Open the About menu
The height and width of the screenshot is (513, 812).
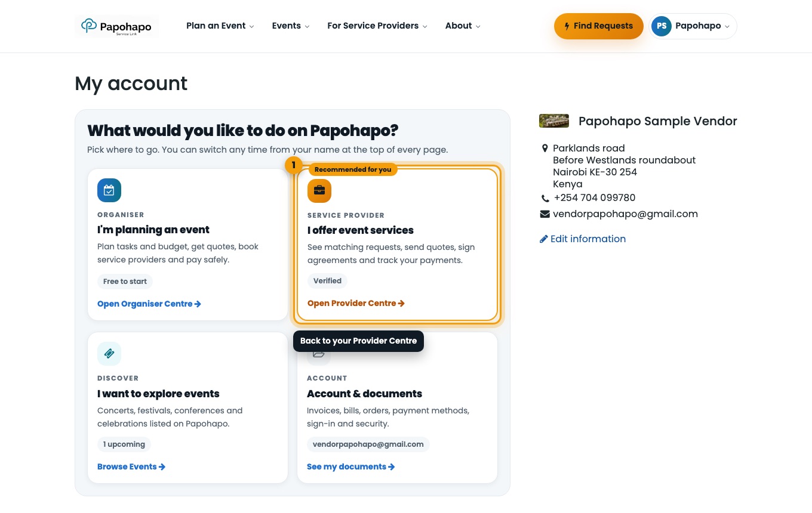pyautogui.click(x=463, y=26)
